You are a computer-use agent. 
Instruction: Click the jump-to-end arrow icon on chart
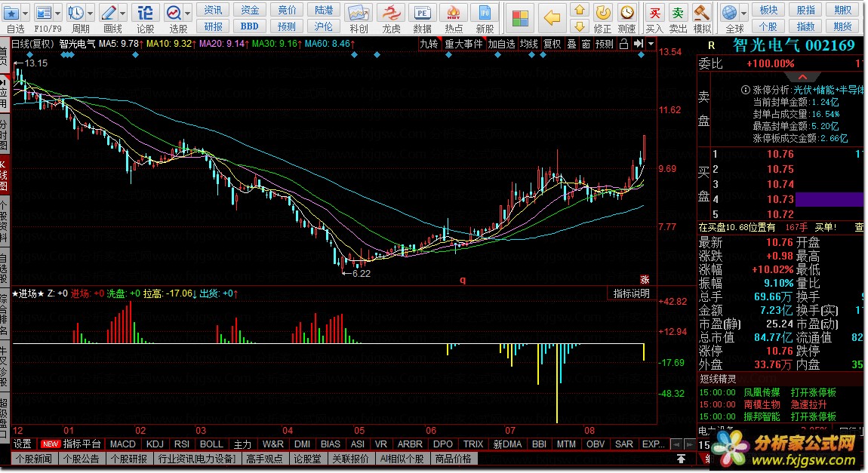639,44
